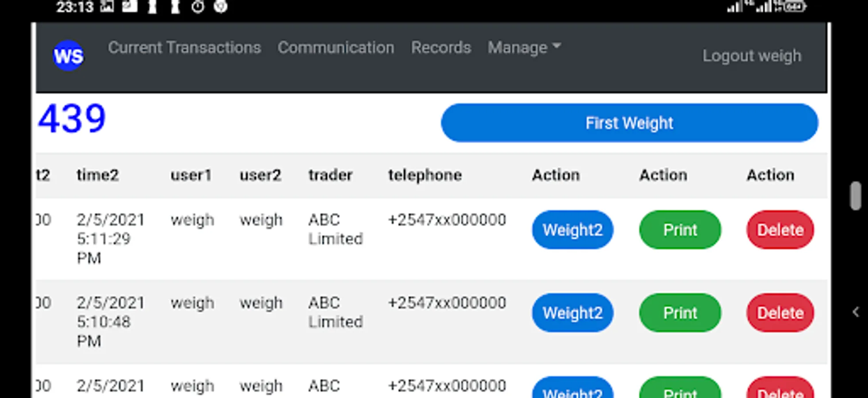Image resolution: width=868 pixels, height=398 pixels.
Task: Click the vertical scrollbar thumb
Action: pos(856,195)
